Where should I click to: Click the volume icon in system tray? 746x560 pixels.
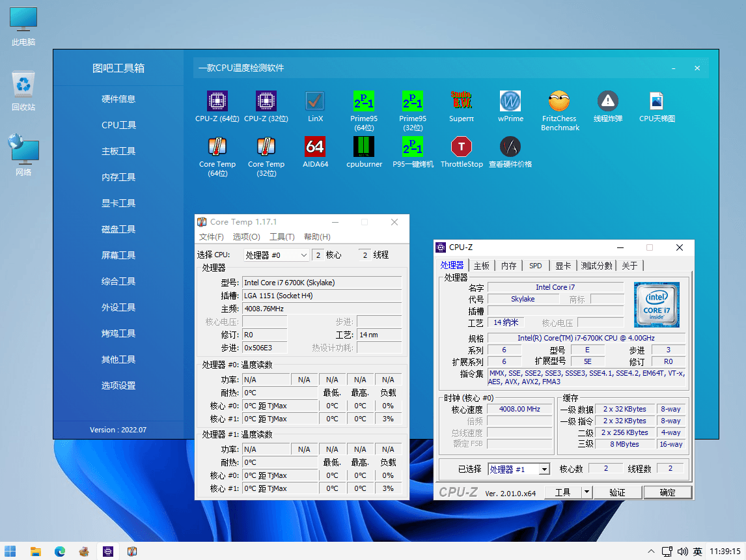click(683, 552)
